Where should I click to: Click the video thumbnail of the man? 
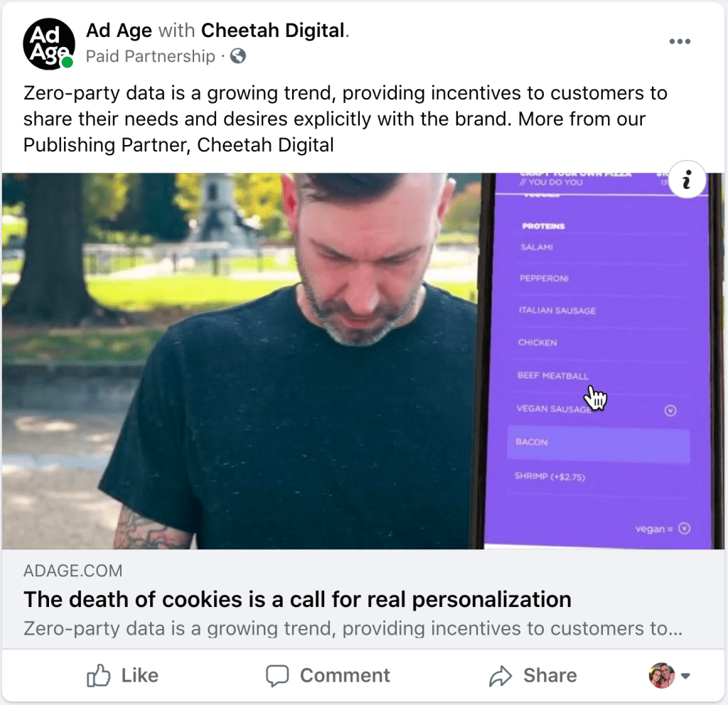click(x=242, y=361)
